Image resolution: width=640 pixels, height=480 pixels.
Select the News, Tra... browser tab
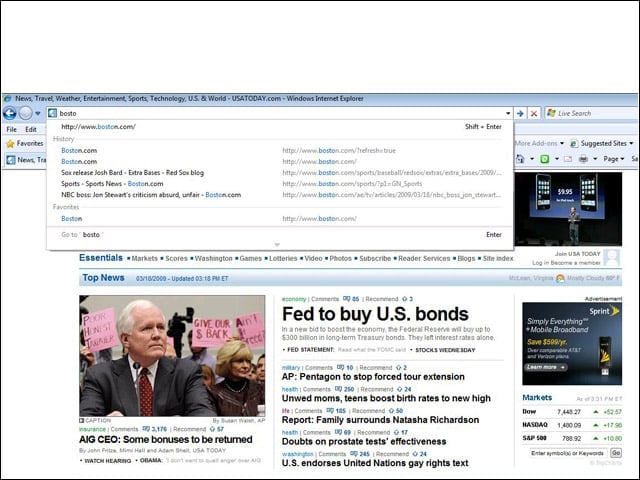coord(27,160)
